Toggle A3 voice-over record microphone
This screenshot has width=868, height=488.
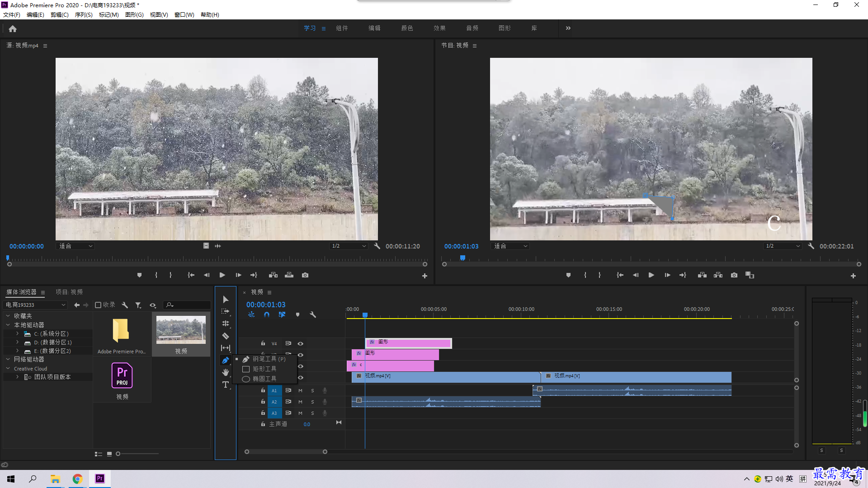325,413
